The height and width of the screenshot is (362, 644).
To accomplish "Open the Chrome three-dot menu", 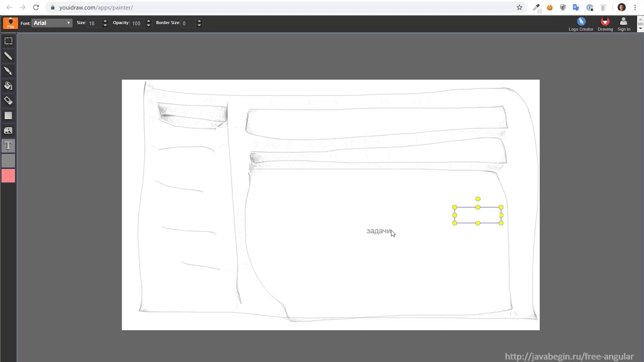I will click(x=635, y=8).
